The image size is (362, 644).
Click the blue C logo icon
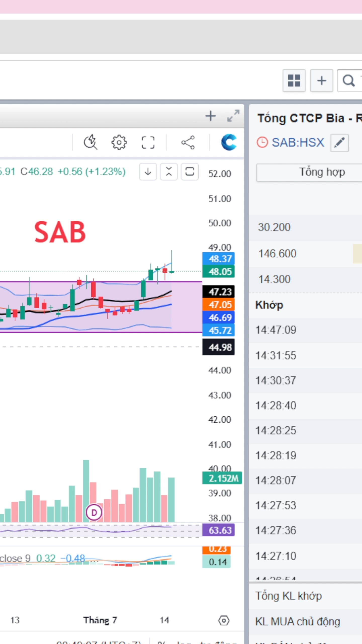pyautogui.click(x=229, y=142)
